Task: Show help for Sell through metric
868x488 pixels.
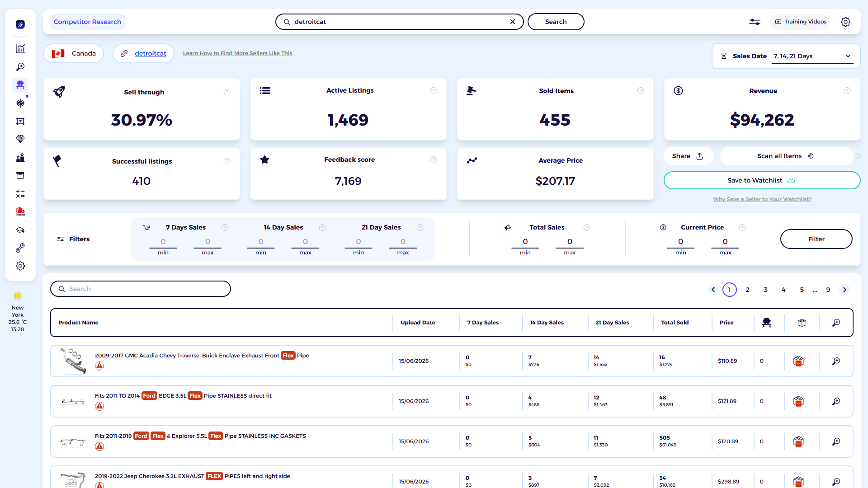Action: point(227,92)
